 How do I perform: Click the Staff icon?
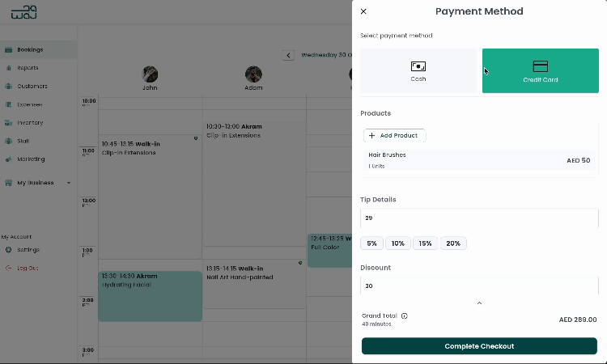click(9, 141)
